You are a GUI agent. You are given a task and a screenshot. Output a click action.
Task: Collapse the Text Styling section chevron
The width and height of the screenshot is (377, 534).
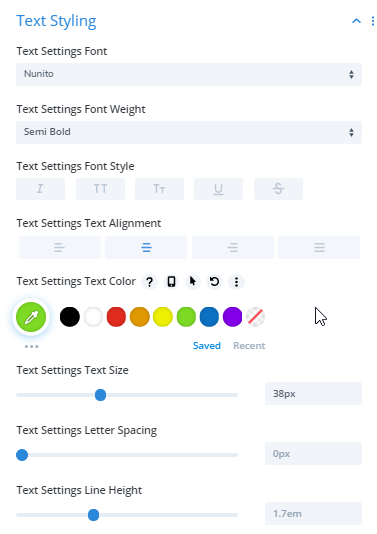pos(356,21)
